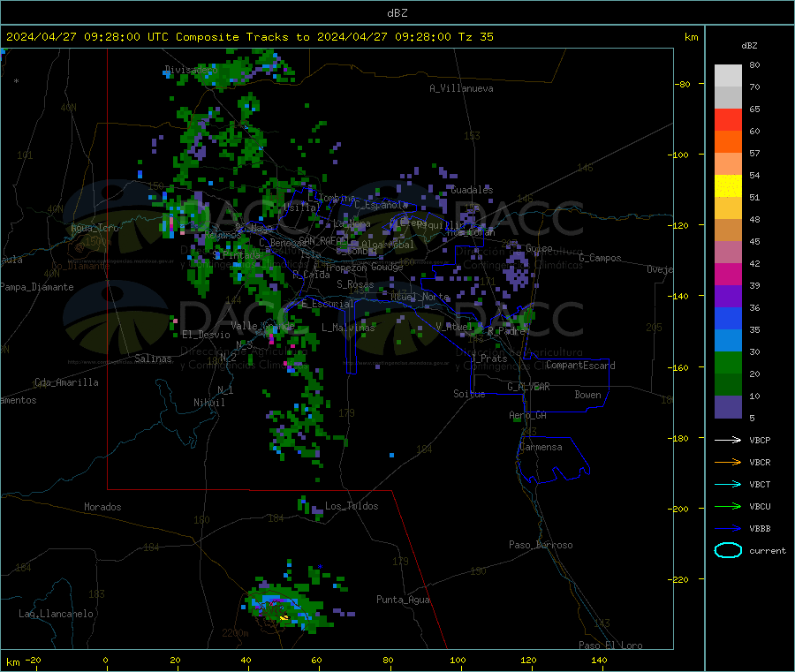Click the cyan 'current' ellipse legend icon

(x=728, y=550)
